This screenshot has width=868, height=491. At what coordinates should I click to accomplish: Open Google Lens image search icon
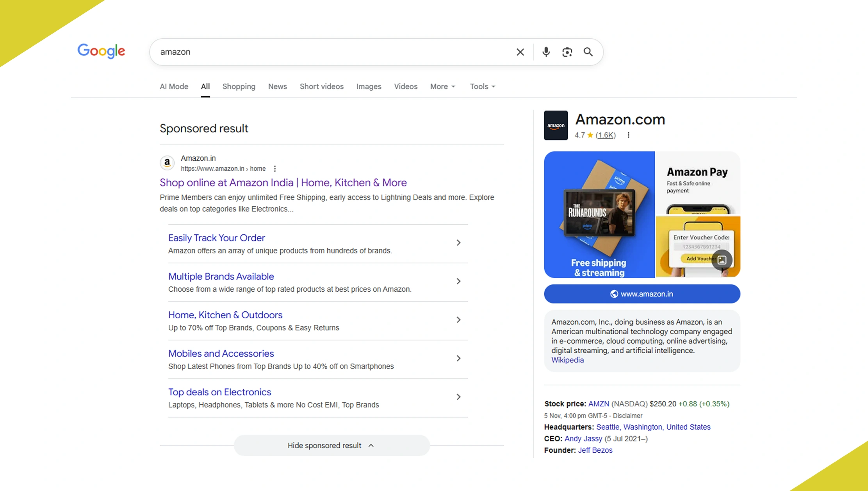tap(567, 52)
